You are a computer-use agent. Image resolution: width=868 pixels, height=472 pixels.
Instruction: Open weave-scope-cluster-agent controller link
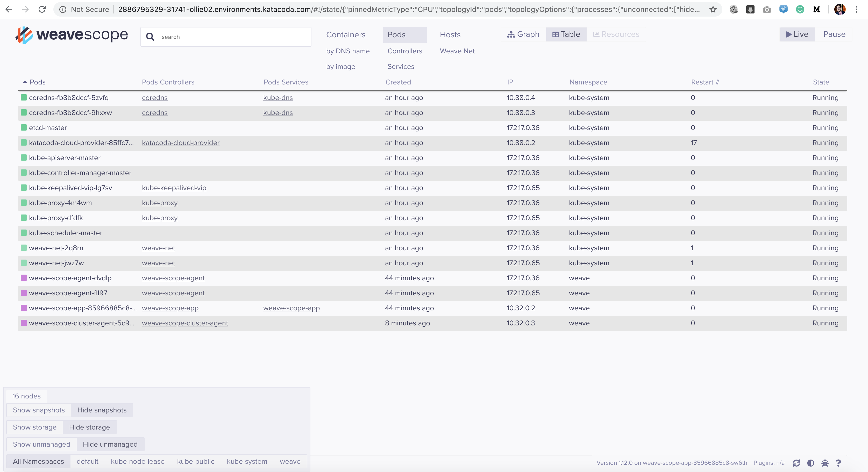point(185,323)
